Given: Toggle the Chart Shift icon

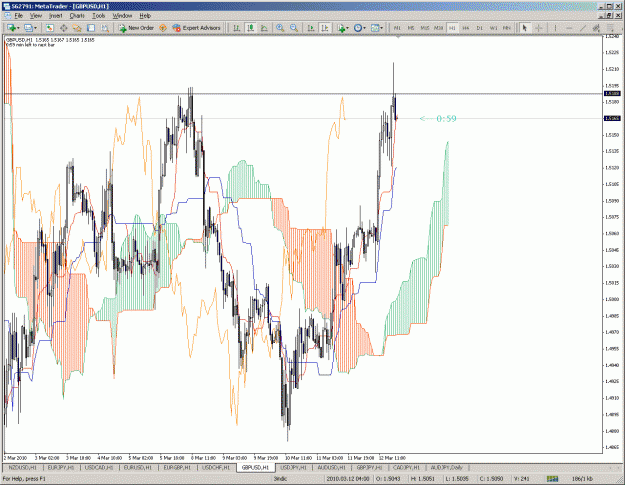Looking at the screenshot, I should [325, 28].
